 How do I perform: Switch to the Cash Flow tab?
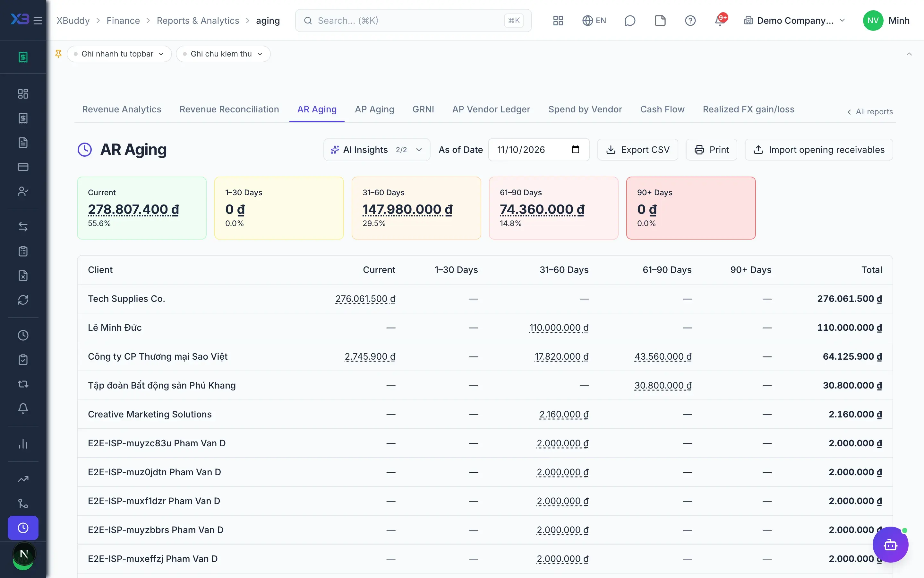662,109
